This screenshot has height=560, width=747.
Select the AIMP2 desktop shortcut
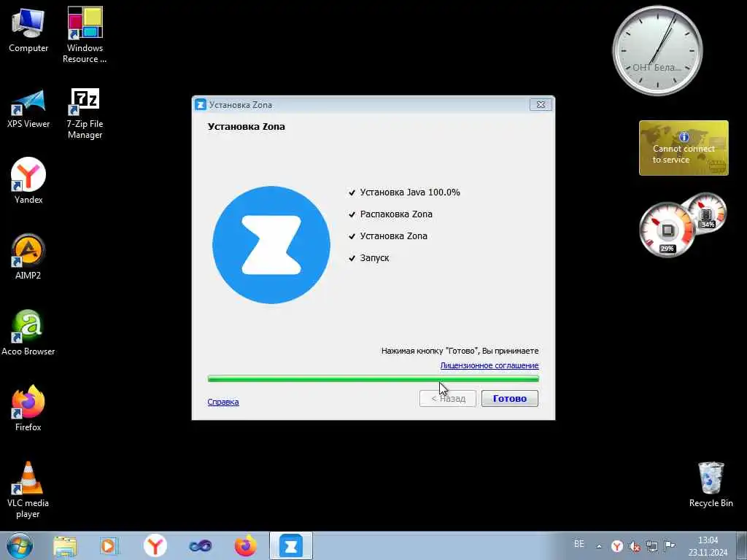tap(28, 256)
